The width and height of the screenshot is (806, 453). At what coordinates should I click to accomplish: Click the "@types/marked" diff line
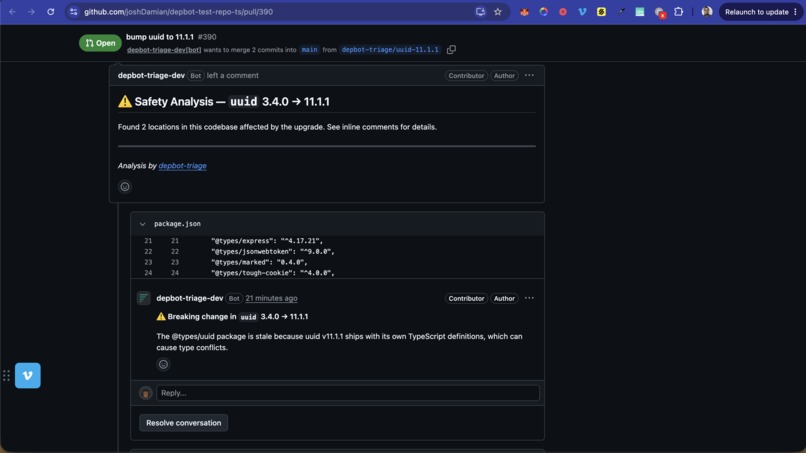(337, 262)
